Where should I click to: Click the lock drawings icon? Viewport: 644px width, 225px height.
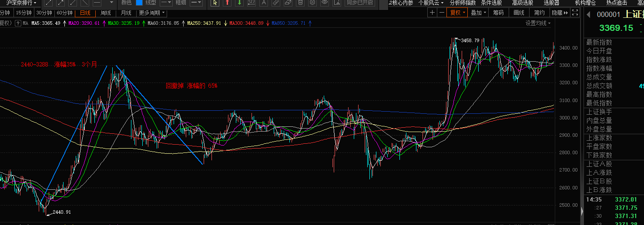coord(337,3)
